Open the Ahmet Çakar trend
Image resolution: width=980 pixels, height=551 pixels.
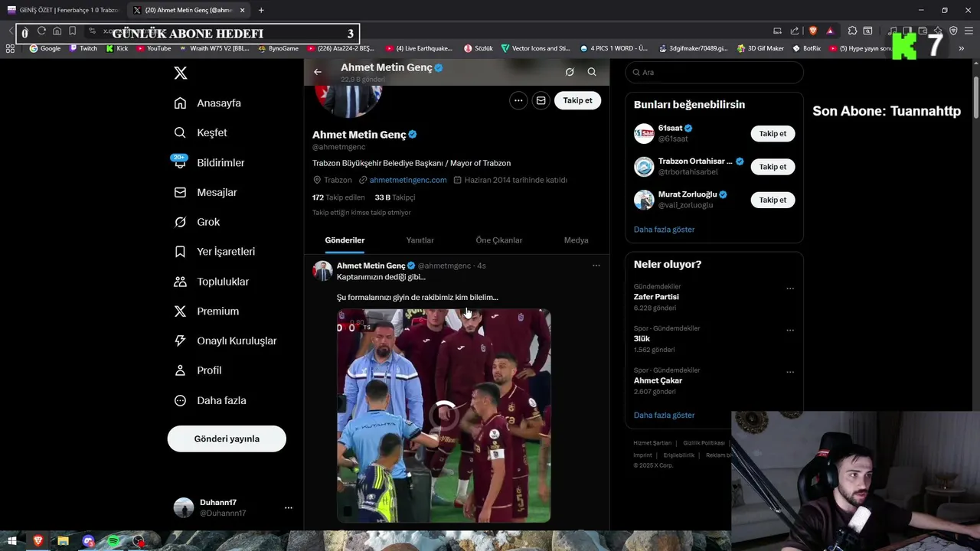658,380
